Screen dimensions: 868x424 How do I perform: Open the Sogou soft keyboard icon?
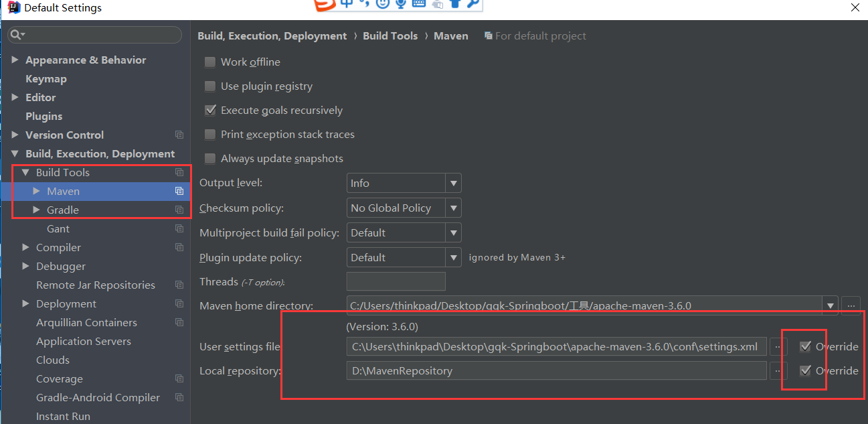tap(419, 3)
